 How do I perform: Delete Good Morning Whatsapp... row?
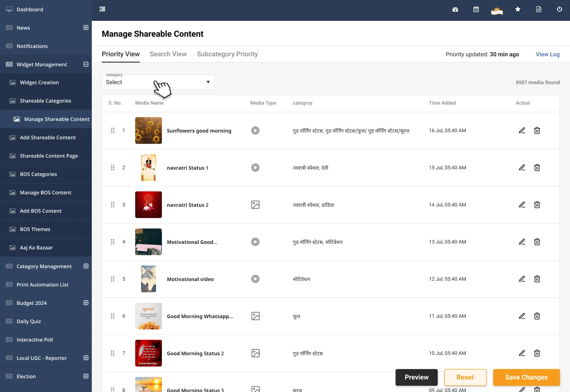537,316
